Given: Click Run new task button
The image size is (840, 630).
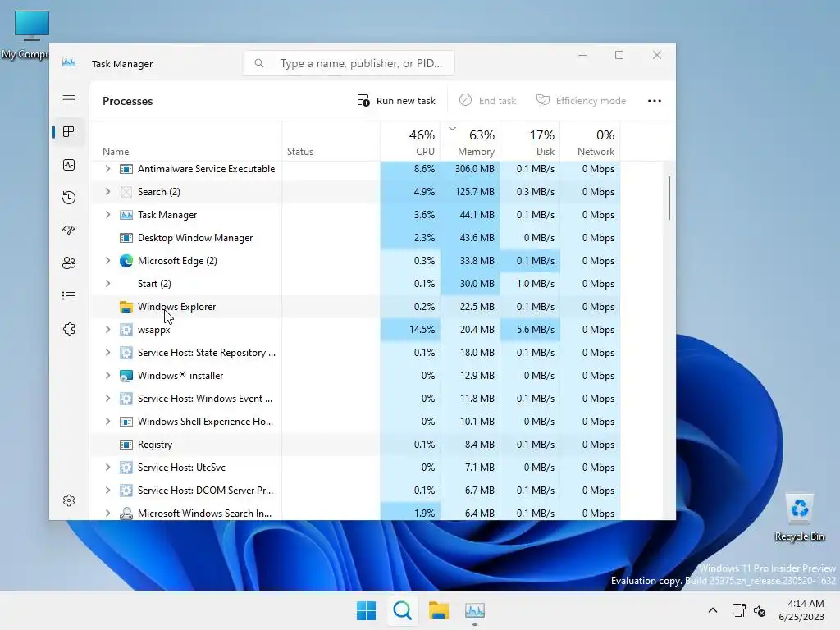Looking at the screenshot, I should pos(396,101).
